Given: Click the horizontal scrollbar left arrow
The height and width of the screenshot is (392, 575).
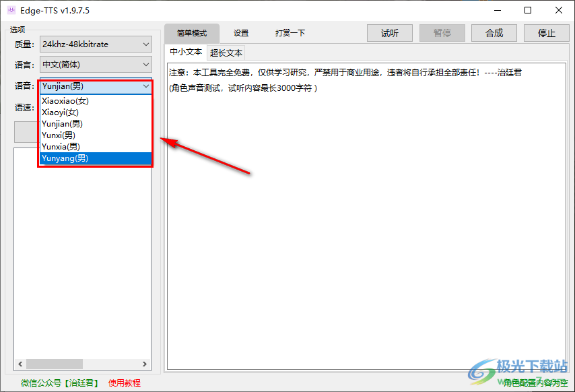Looking at the screenshot, I should pyautogui.click(x=20, y=364).
